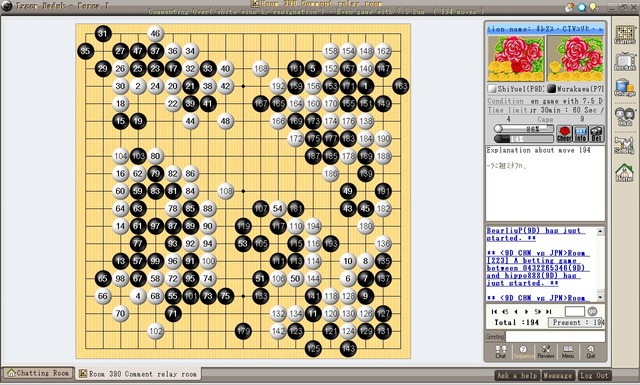640x385 pixels.
Task: Click the light bulb hint icon in title bar
Action: [x=594, y=7]
